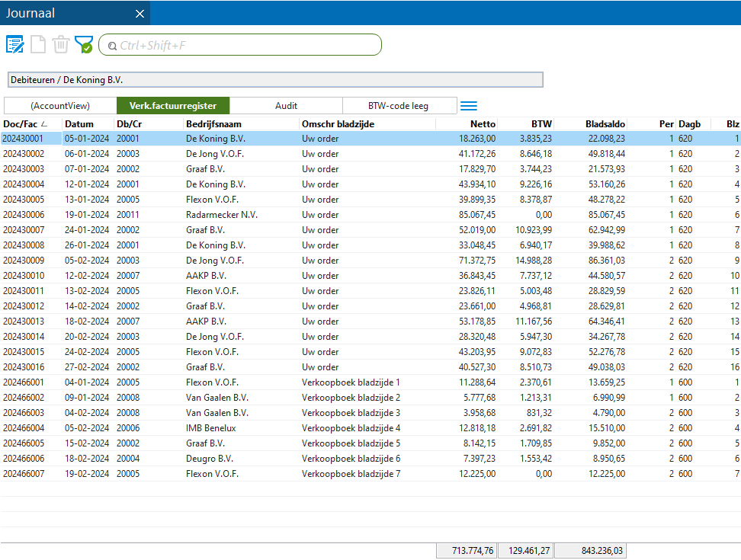
Task: Switch to the (AccountView) tab
Action: click(60, 106)
